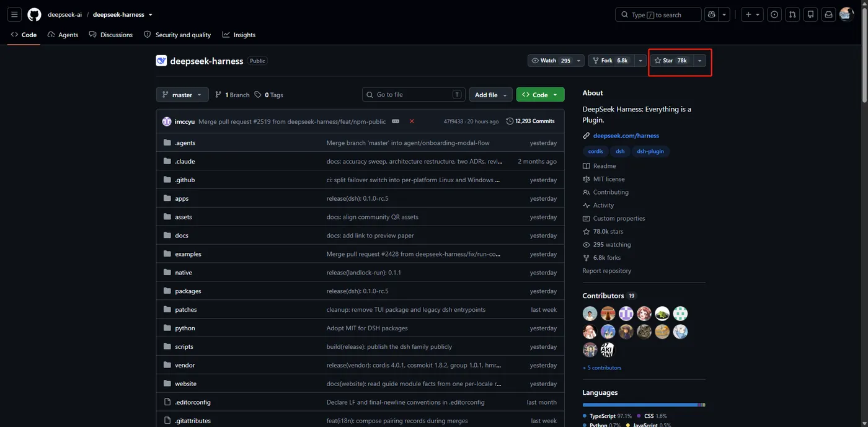Image resolution: width=868 pixels, height=427 pixels.
Task: Open the Copilot dropdown arrow in header
Action: pyautogui.click(x=724, y=14)
